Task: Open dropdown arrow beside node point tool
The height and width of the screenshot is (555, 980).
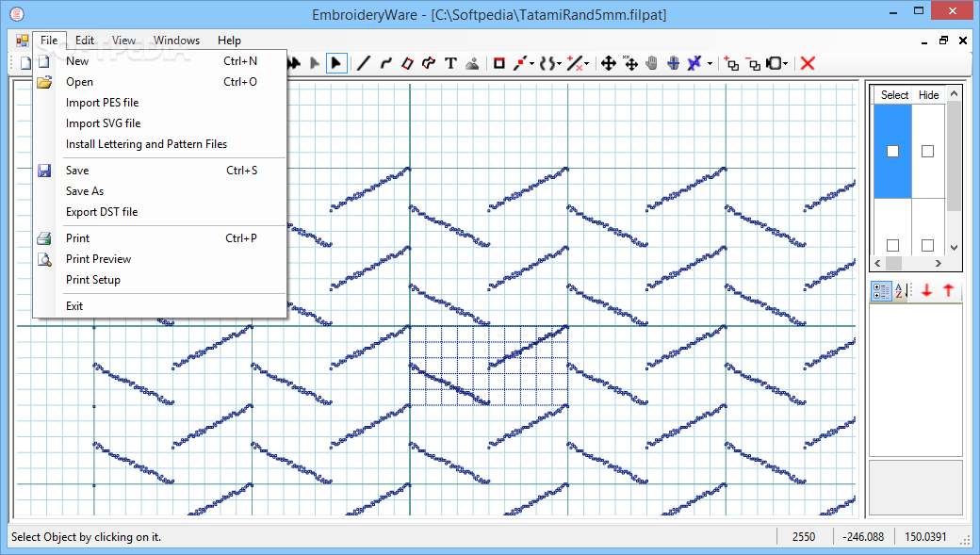Action: [x=531, y=63]
